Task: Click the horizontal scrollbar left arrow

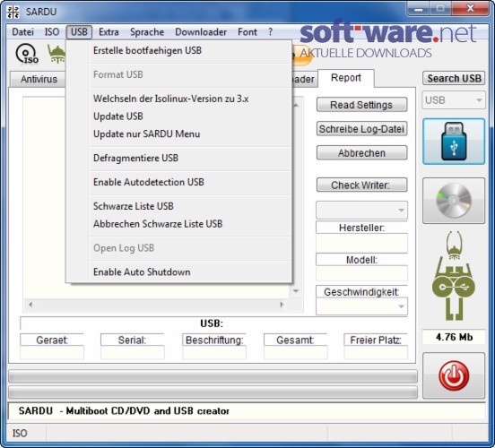Action: [x=30, y=305]
